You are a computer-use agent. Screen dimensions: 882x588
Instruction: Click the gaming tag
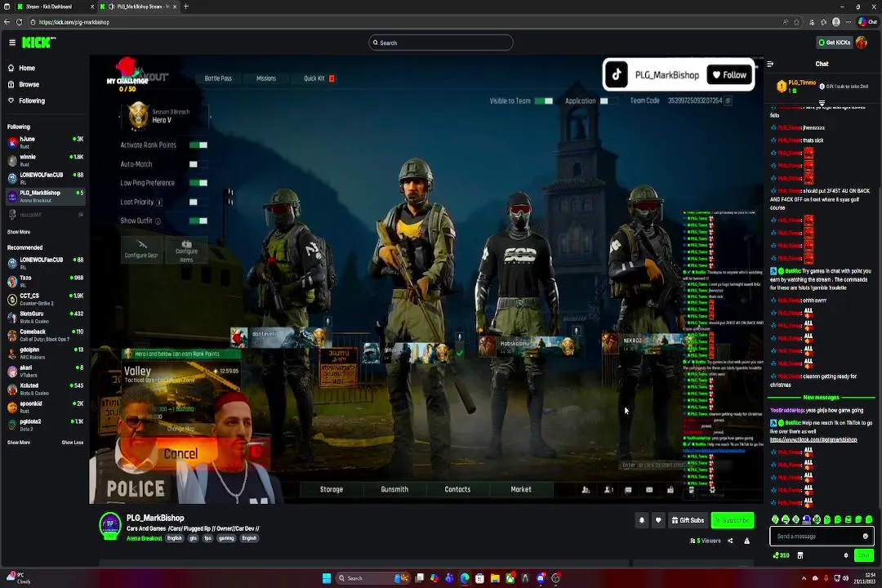tap(226, 538)
